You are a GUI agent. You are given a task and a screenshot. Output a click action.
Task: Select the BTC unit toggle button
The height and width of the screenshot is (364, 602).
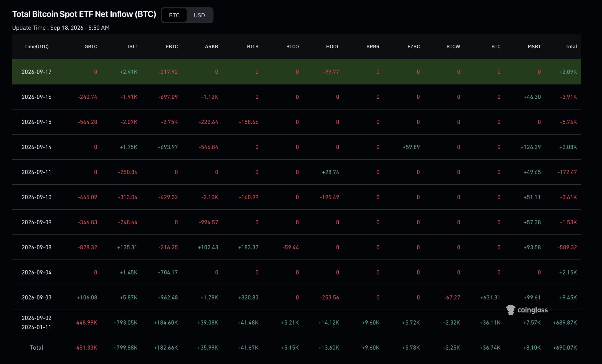pyautogui.click(x=174, y=15)
